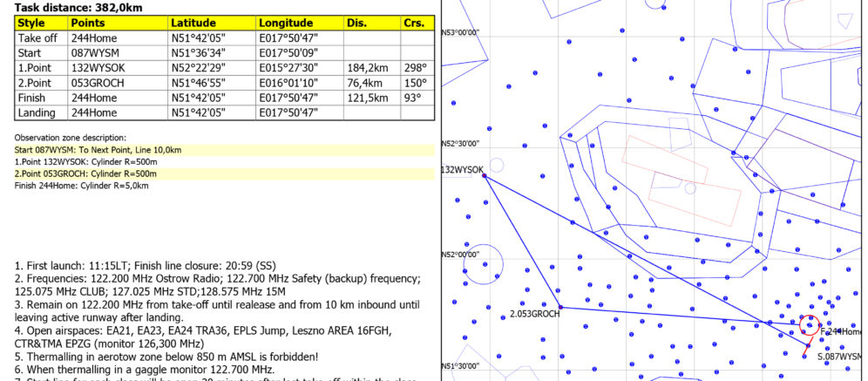Click the Crs. column header
Viewport: 868px width, 381px height.
click(x=414, y=22)
